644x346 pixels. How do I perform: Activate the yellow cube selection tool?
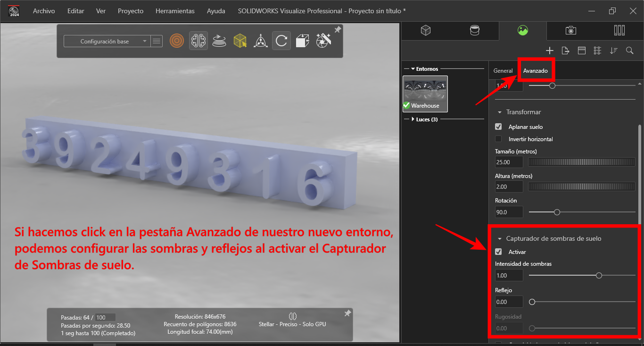240,41
